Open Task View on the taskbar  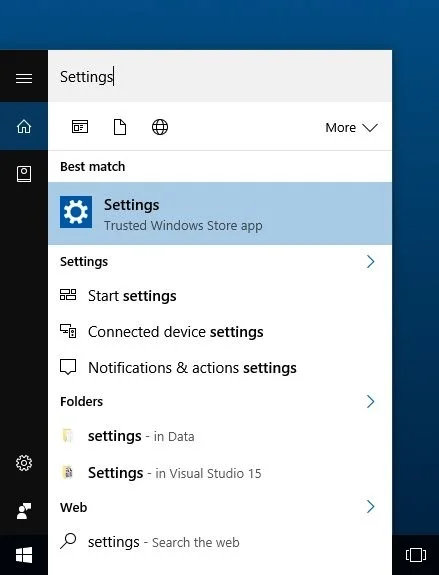point(416,555)
